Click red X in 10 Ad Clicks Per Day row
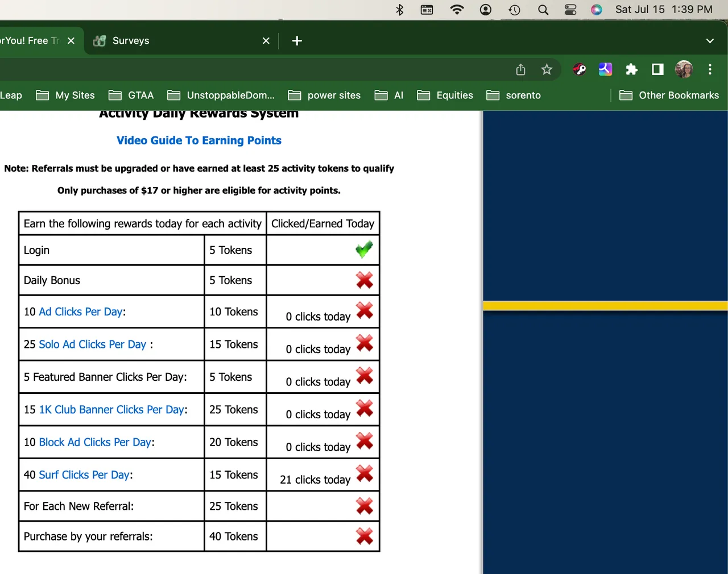728x574 pixels. click(x=365, y=310)
